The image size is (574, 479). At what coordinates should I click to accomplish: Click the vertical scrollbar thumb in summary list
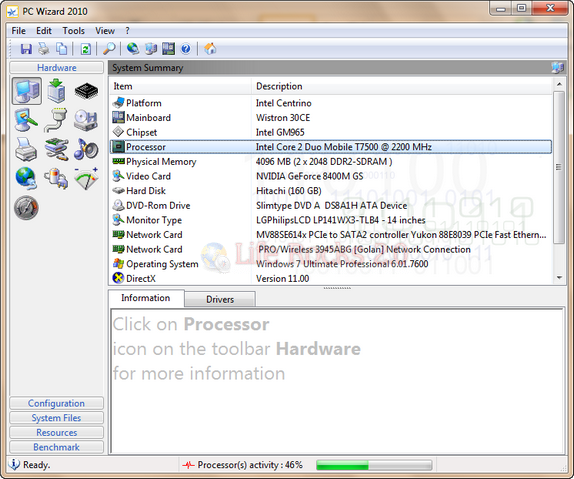[559, 167]
